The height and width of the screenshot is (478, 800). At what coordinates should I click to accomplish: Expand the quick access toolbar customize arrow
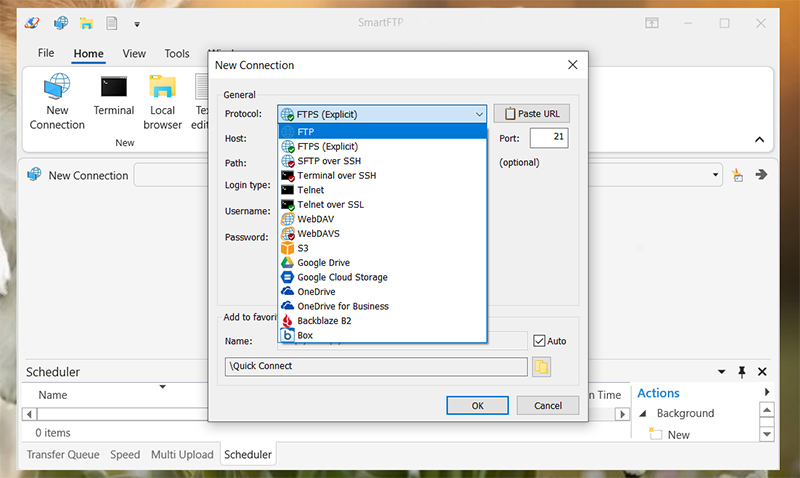point(137,24)
